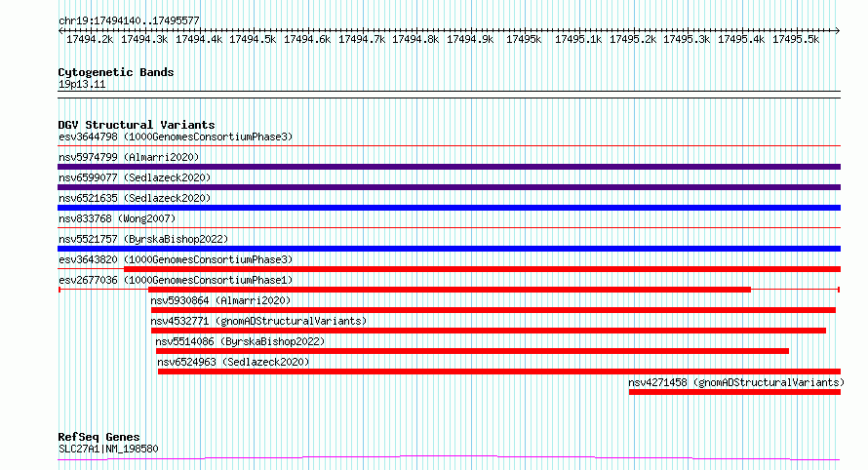Click the DGV Structural Variants track title
This screenshot has height=470, width=868.
tap(137, 125)
